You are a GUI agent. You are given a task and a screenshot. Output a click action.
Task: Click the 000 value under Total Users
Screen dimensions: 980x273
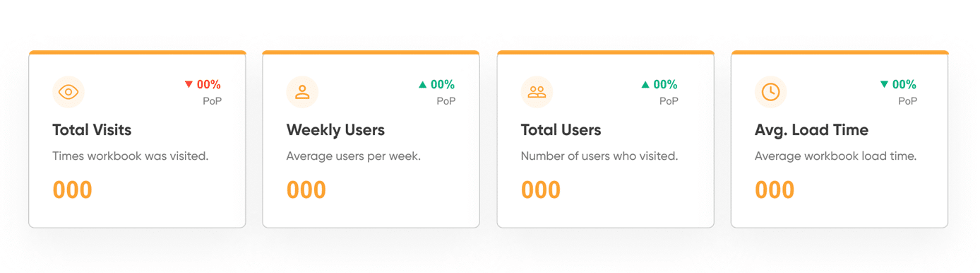(541, 190)
